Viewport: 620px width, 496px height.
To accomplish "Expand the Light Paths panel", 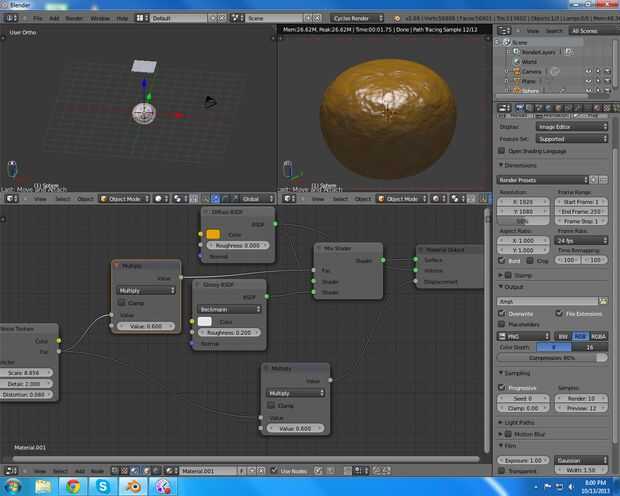I will (521, 423).
